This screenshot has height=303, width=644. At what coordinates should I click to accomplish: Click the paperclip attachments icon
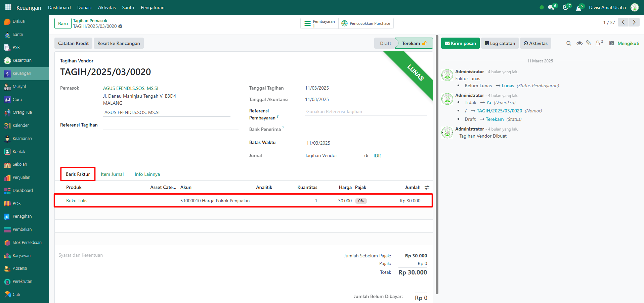coord(589,43)
